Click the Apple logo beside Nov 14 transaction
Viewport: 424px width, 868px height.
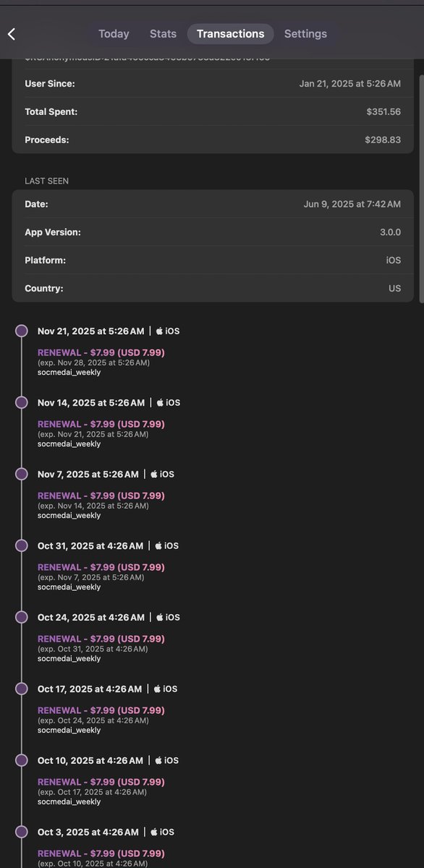click(159, 402)
